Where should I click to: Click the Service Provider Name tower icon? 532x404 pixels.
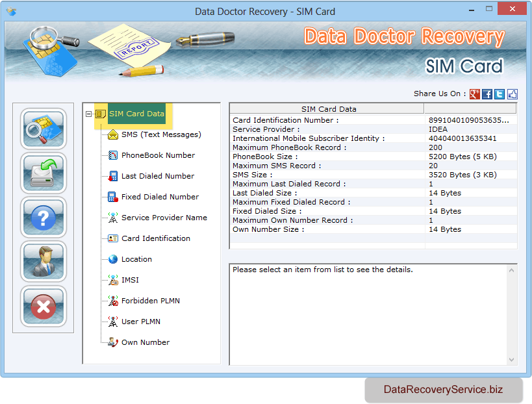(x=113, y=218)
